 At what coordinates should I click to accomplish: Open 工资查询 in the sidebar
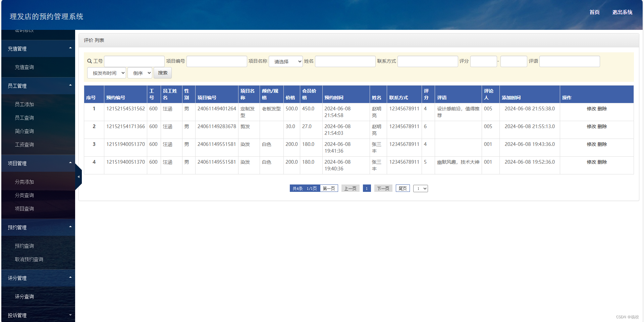coord(24,145)
